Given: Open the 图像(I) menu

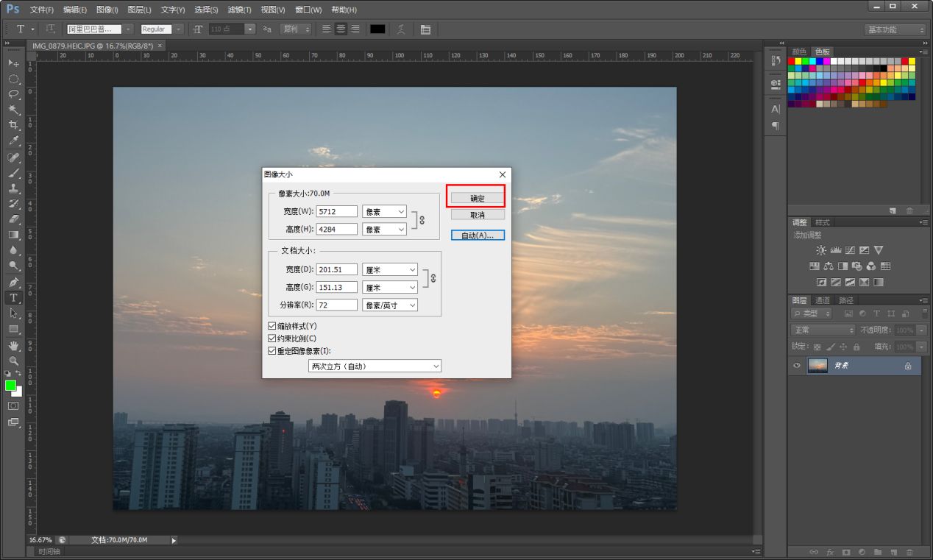Looking at the screenshot, I should tap(107, 10).
